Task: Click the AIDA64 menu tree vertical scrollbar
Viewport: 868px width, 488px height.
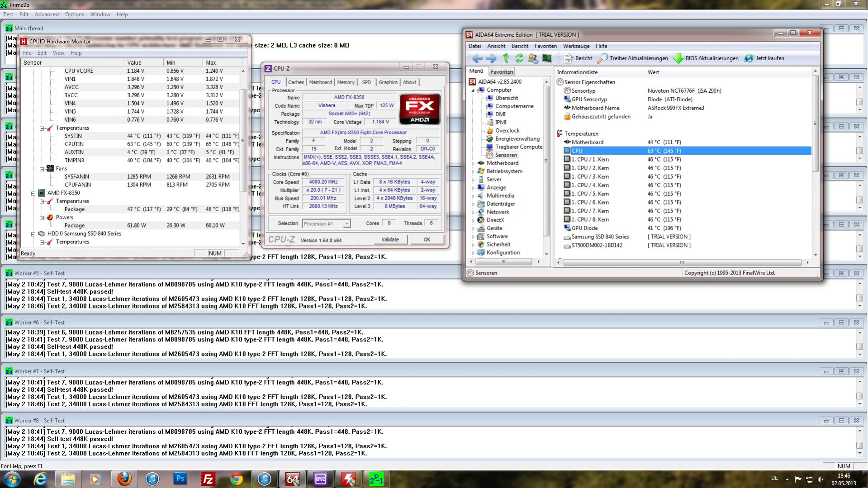Action: click(546, 165)
